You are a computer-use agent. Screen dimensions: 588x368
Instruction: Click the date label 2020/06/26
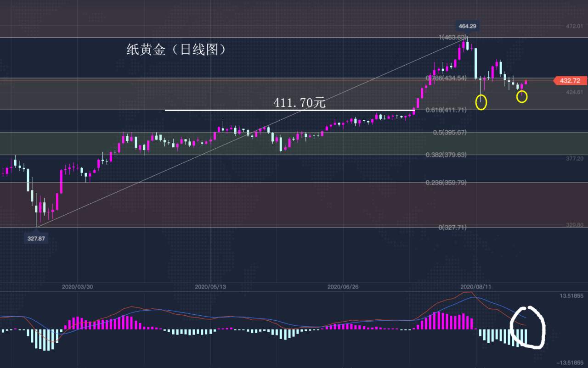(343, 287)
